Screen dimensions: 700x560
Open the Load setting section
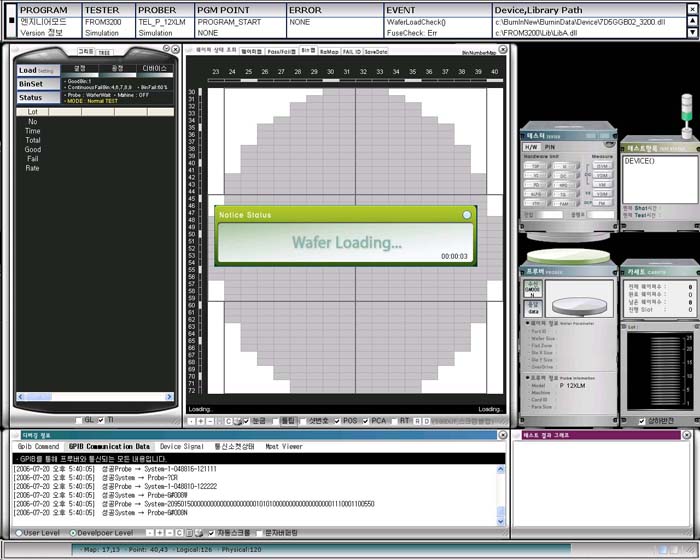pyautogui.click(x=38, y=71)
